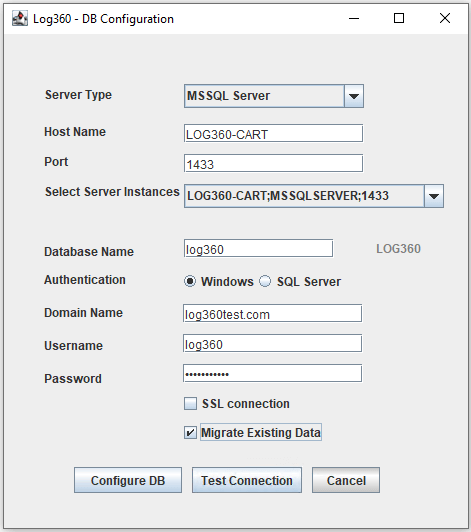Click the Database Name input field
The image size is (471, 532).
point(258,248)
